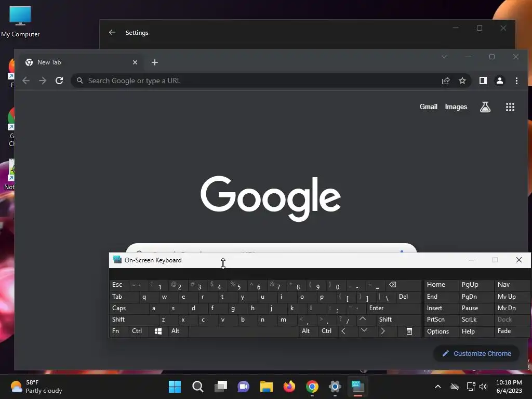
Task: Click Customize Chrome button
Action: point(476,353)
